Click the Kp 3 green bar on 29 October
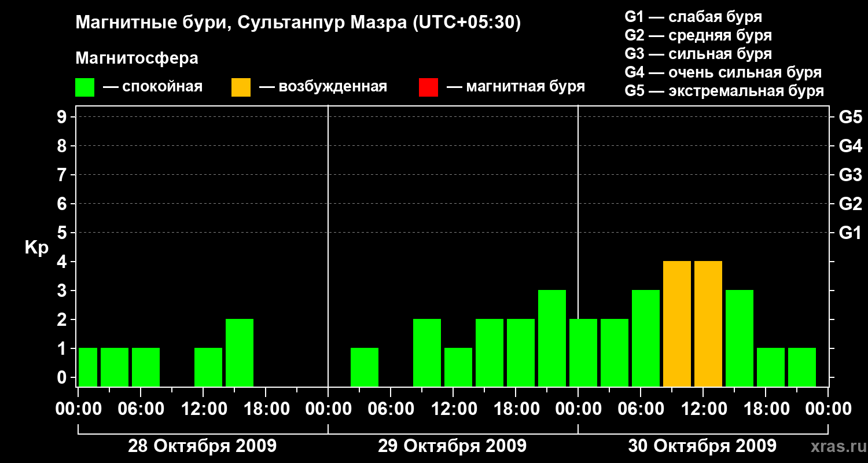868x463 pixels. point(552,338)
